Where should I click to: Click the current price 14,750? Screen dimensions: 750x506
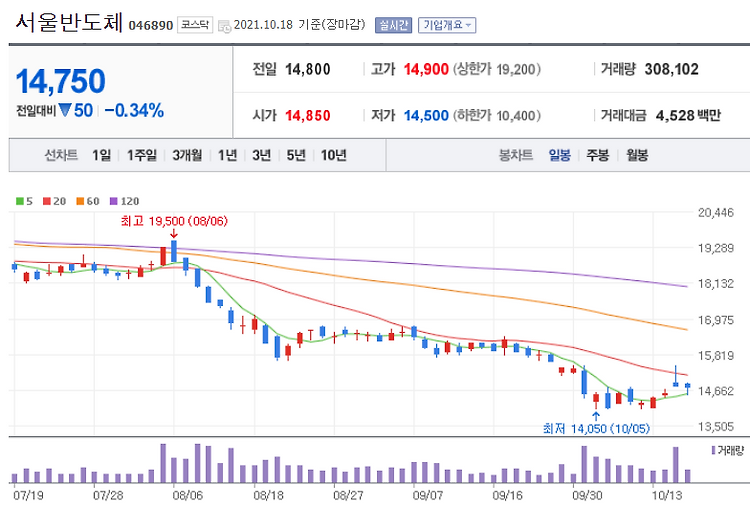[x=60, y=81]
